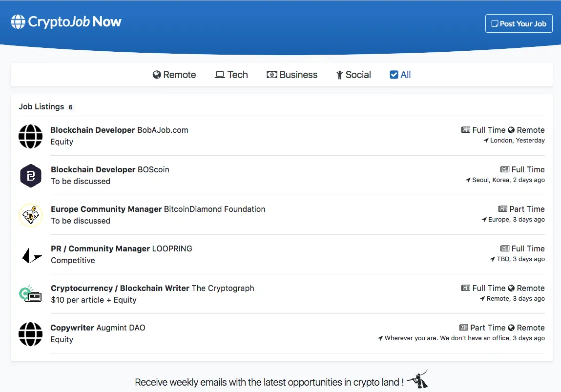Click 'Receive weekly emails' newsletter text
561x392 pixels.
[x=269, y=382]
